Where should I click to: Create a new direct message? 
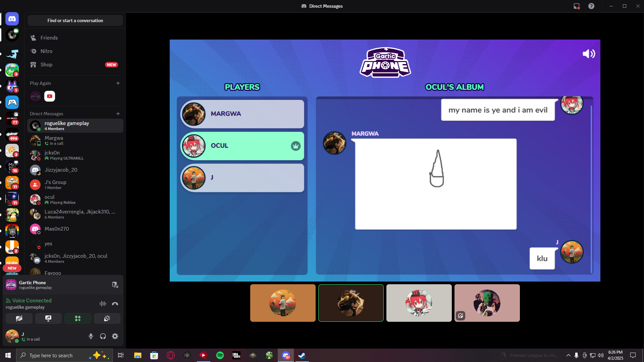pos(118,114)
